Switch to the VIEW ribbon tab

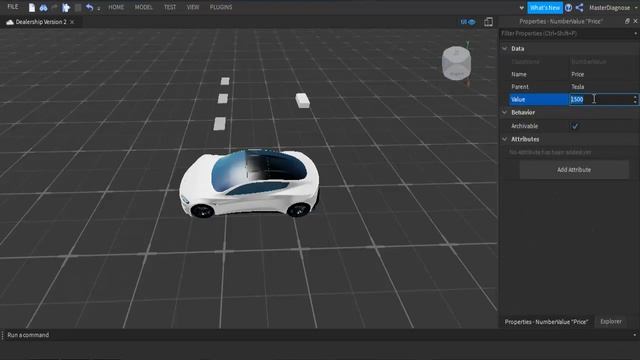(193, 7)
